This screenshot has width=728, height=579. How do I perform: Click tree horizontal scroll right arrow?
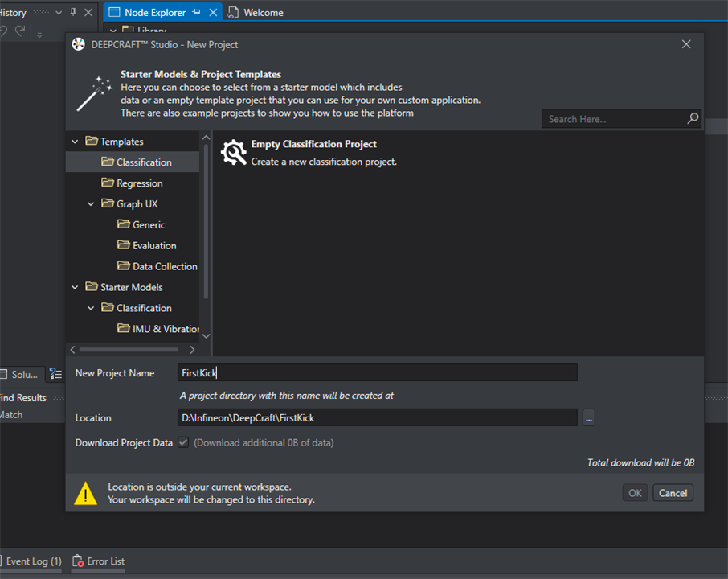coord(192,350)
